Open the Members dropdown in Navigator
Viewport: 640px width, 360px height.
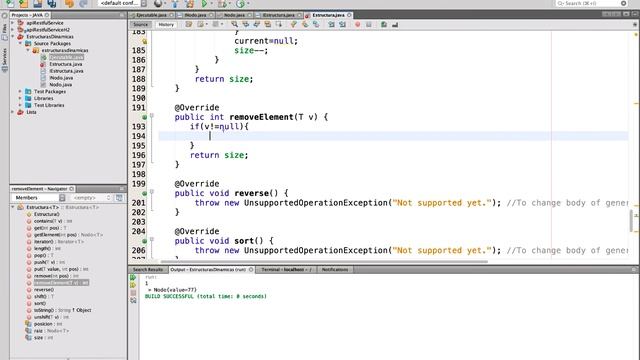(39, 198)
